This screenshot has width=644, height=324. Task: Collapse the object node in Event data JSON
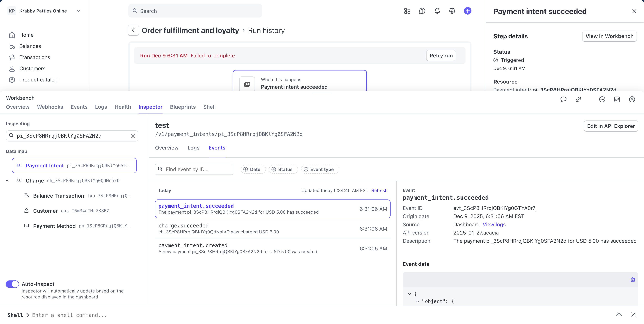[x=417, y=301]
